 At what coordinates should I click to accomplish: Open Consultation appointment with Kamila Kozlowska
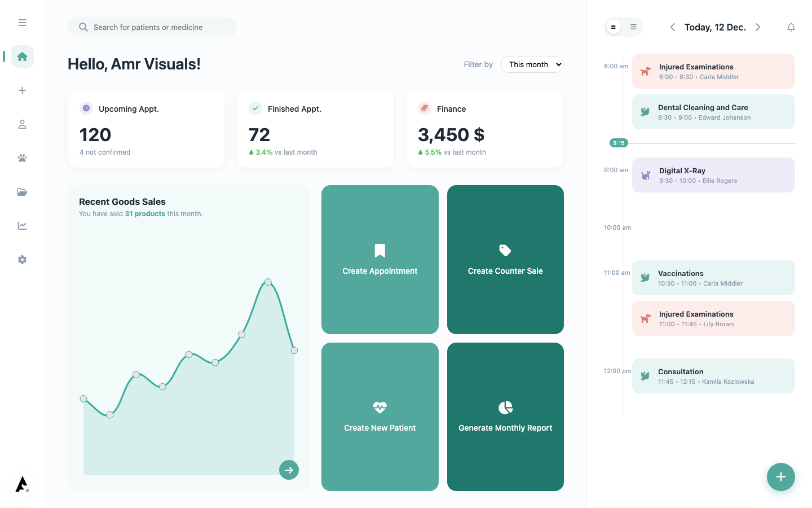pos(713,376)
